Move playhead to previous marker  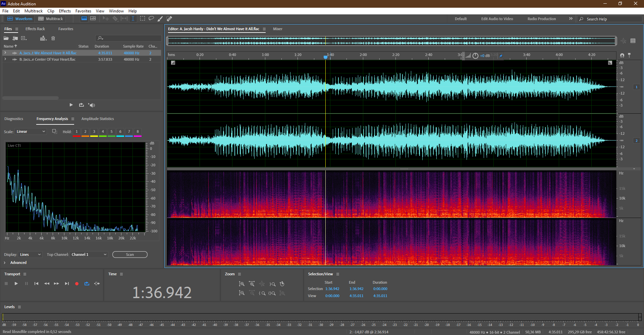pyautogui.click(x=36, y=284)
